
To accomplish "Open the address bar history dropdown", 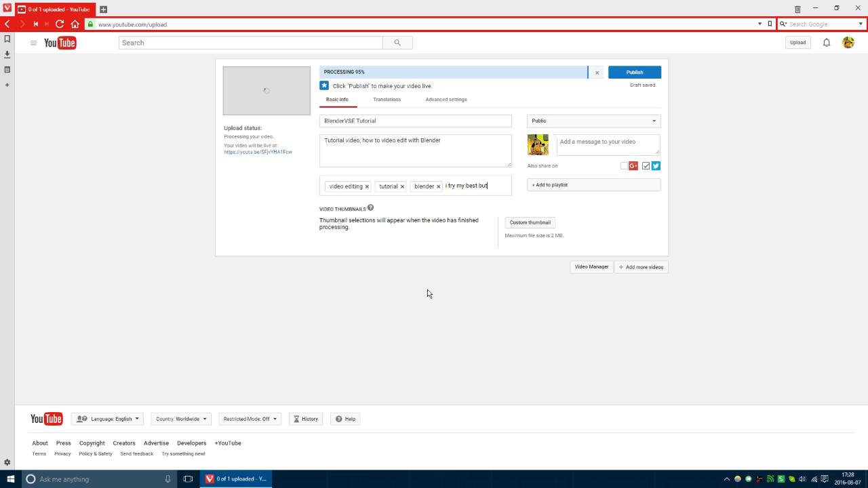I will (x=759, y=24).
